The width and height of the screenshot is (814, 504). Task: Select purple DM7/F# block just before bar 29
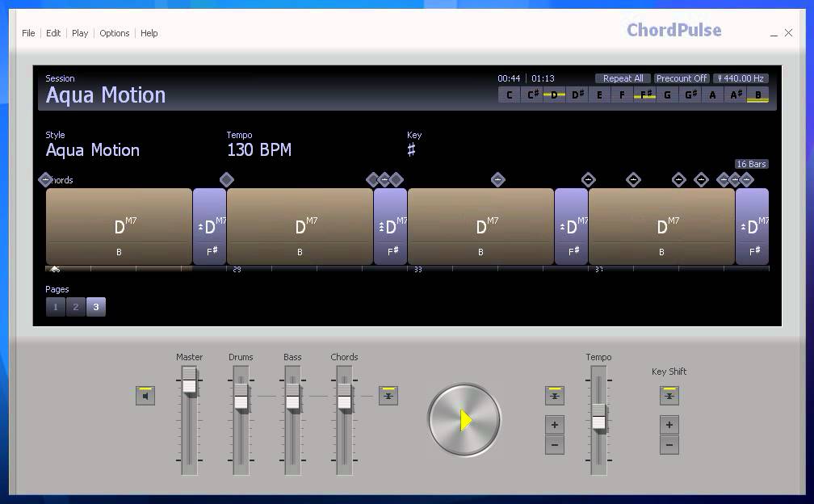tap(209, 226)
